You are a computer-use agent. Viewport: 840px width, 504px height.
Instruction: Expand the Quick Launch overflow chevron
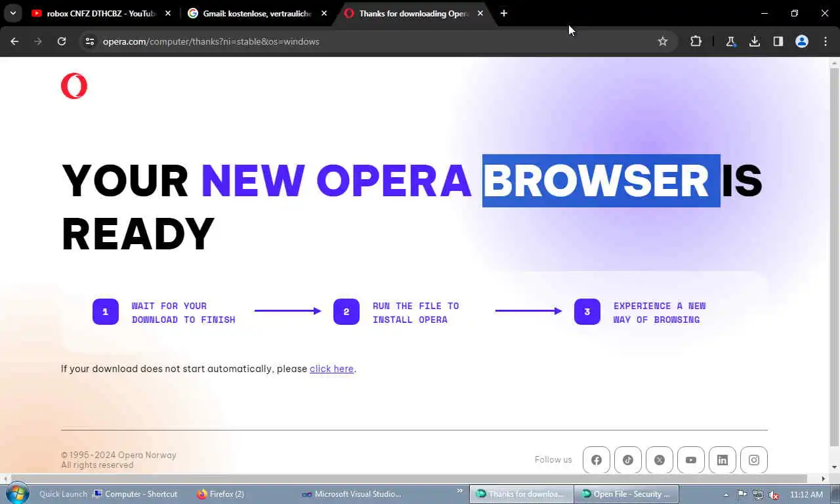coord(459,491)
